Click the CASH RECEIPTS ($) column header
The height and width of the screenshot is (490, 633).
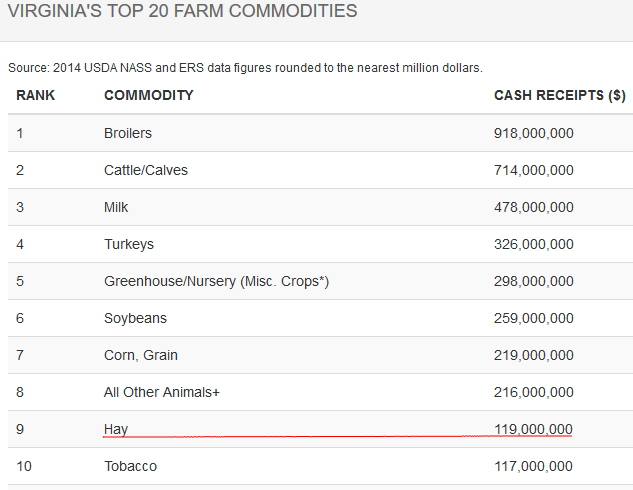click(x=560, y=95)
